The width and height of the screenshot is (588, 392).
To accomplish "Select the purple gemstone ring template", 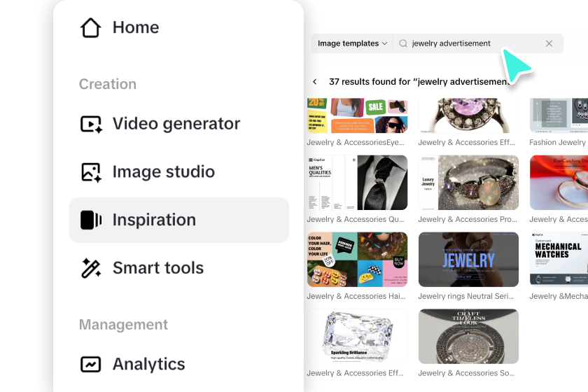I will [x=468, y=115].
